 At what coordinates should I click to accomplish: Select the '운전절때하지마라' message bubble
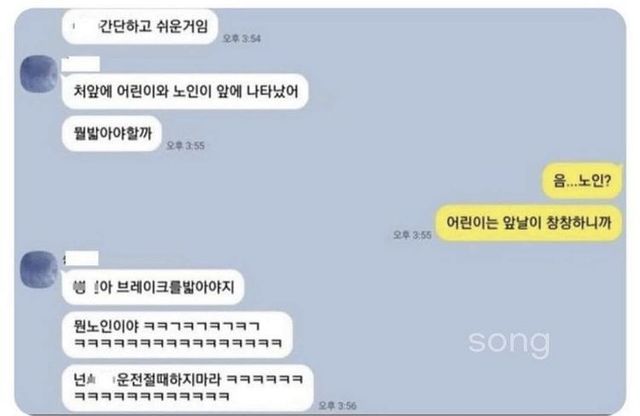pyautogui.click(x=188, y=388)
